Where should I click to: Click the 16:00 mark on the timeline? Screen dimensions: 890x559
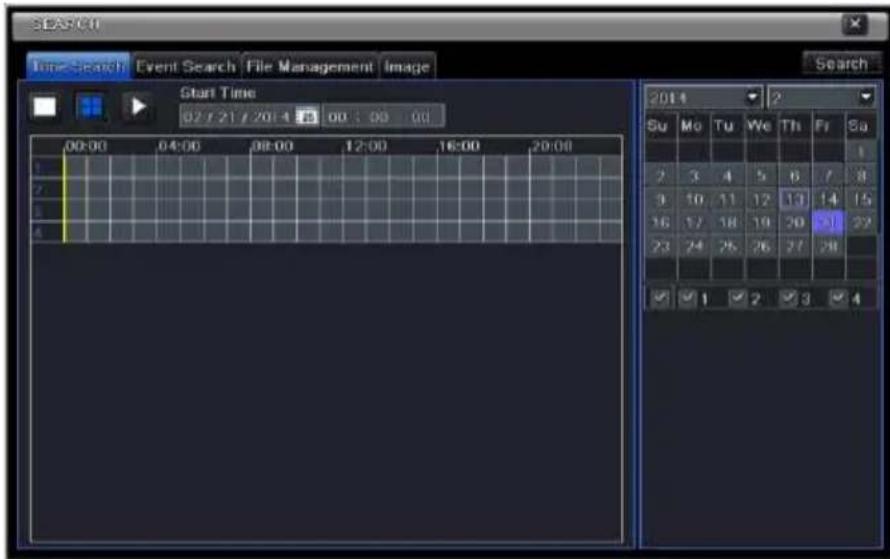[x=459, y=146]
